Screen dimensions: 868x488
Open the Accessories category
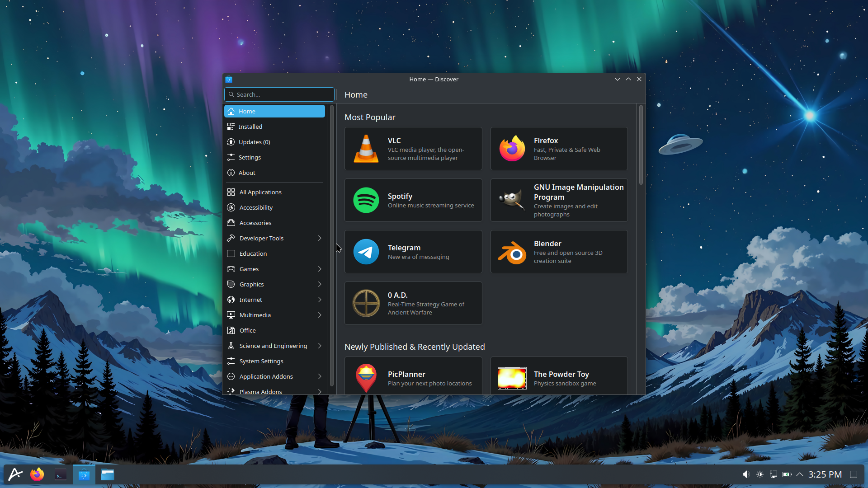click(x=274, y=223)
